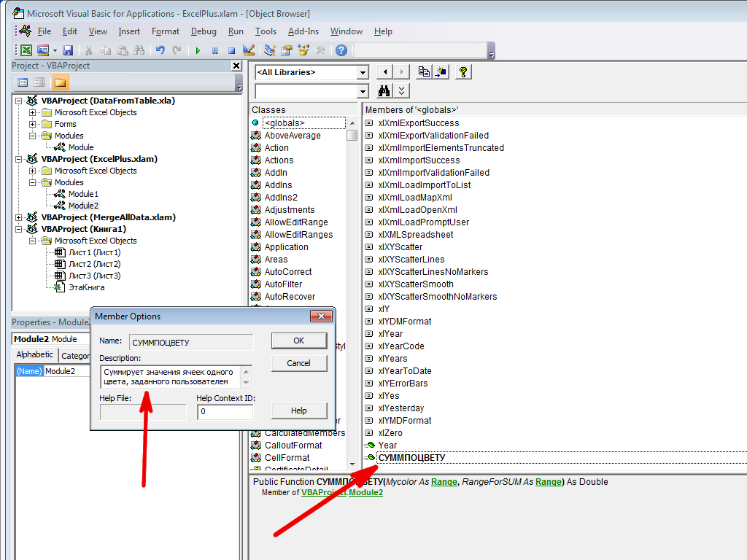Go back in Object Browser
This screenshot has height=560, width=747.
pos(385,72)
